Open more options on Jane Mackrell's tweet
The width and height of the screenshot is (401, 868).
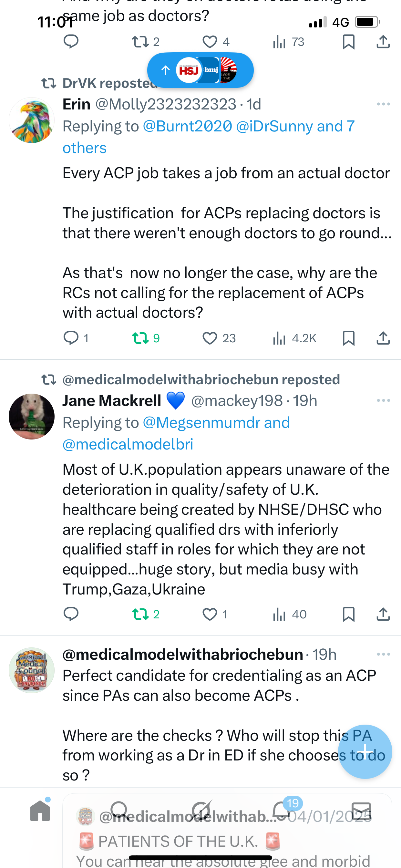tap(384, 401)
